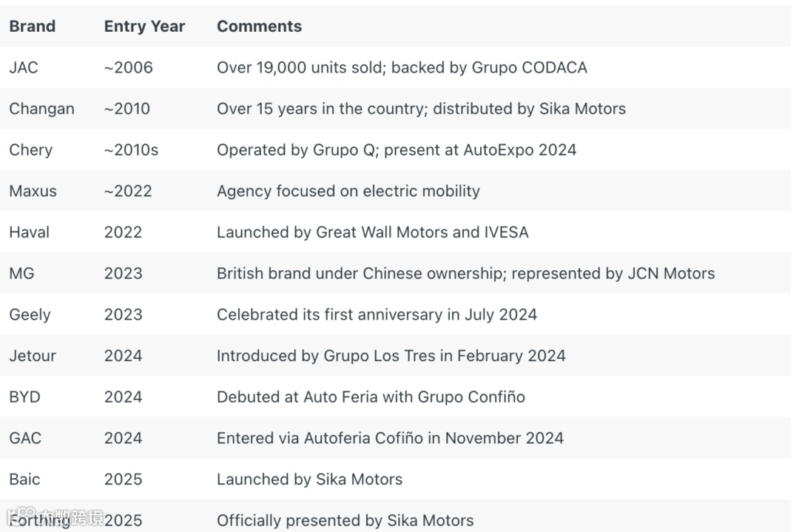Click Changan's Sika Motors distribution comment
Viewport: 799px width, 532px height.
(x=421, y=109)
